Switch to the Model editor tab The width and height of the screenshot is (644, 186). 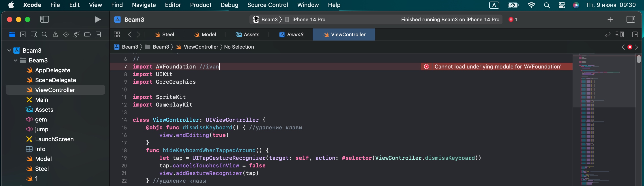point(205,34)
